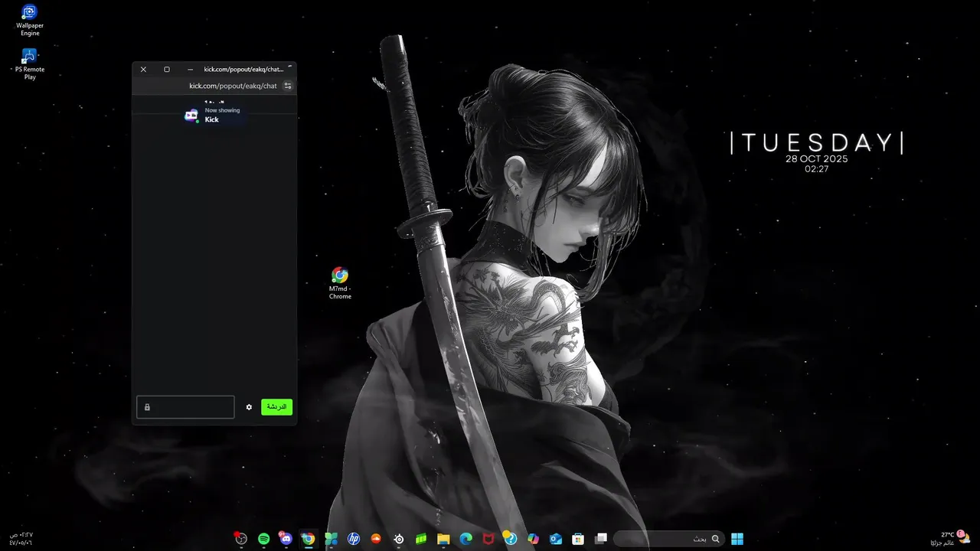Open Discord from the taskbar
Screen dimensions: 980x551
point(286,539)
